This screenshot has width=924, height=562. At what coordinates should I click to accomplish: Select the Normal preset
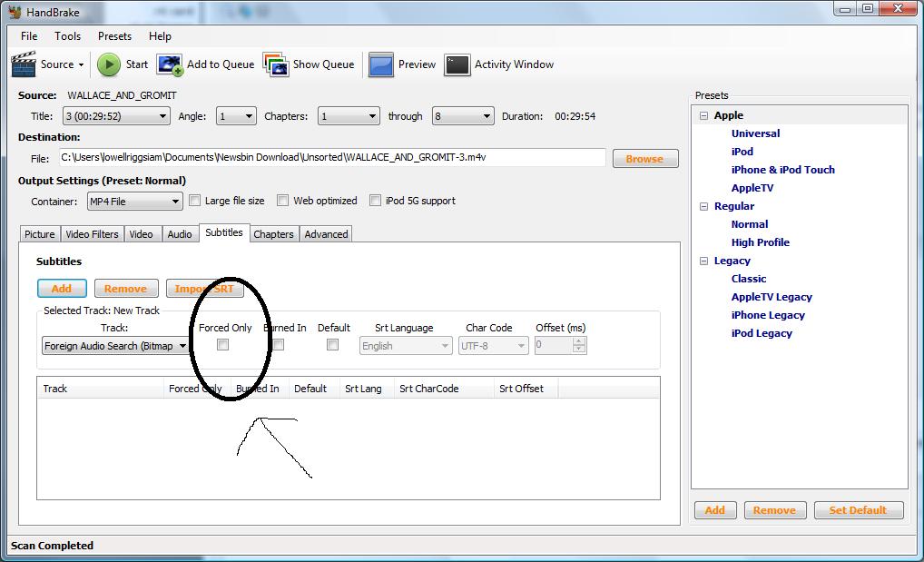tap(750, 224)
